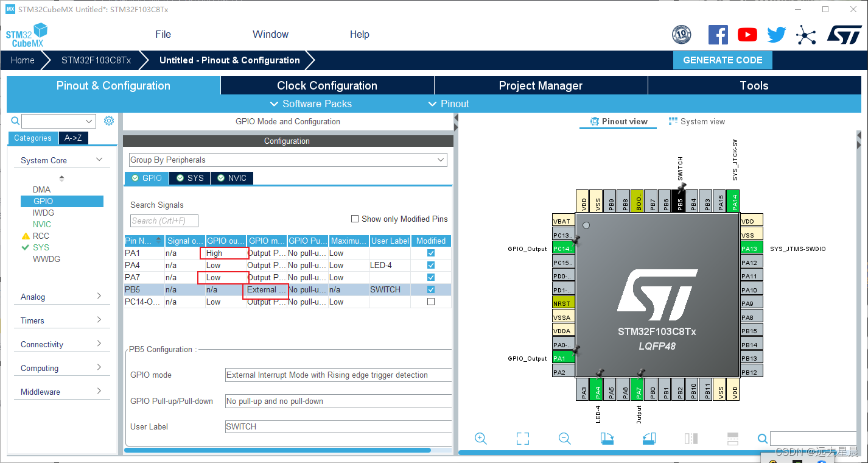The image size is (868, 463).
Task: Open the Twitter icon link
Action: click(x=777, y=35)
